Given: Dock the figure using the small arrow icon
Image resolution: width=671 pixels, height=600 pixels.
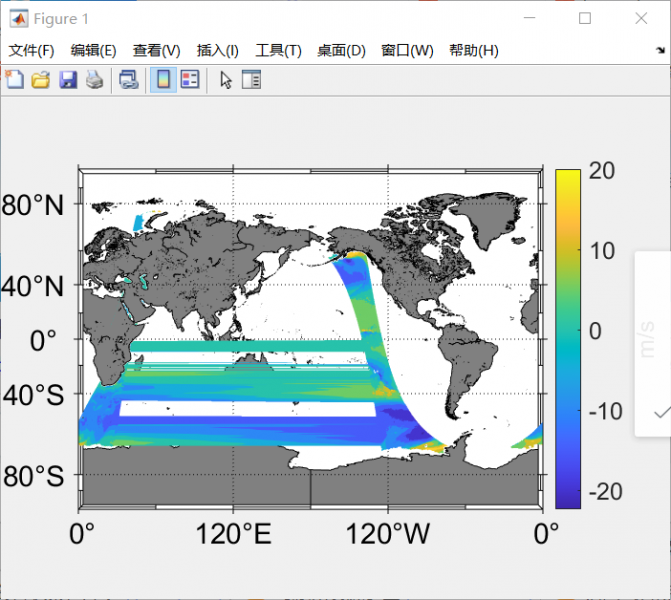Looking at the screenshot, I should 661,51.
